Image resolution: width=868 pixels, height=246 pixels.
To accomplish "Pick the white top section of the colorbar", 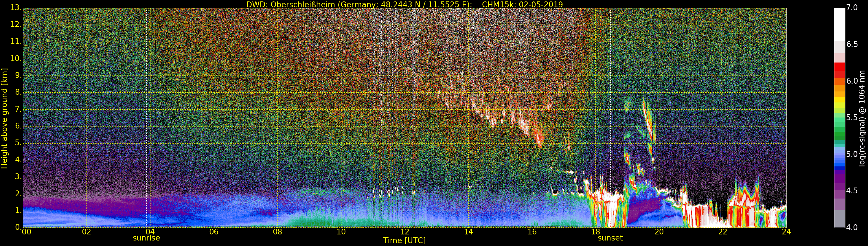I will [839, 24].
